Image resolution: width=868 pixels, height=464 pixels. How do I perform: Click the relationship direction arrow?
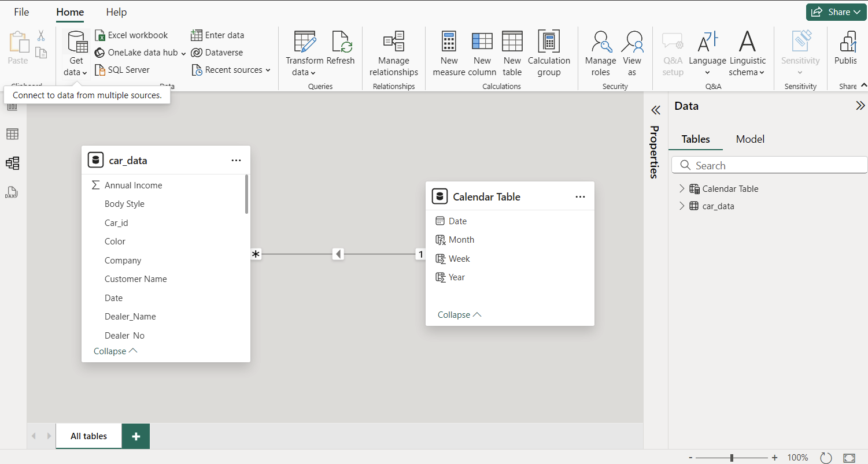pos(338,254)
